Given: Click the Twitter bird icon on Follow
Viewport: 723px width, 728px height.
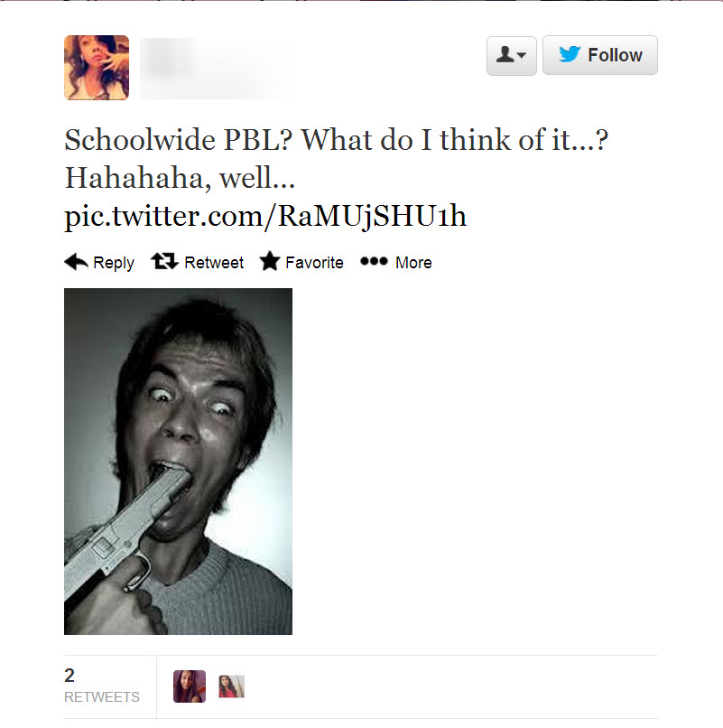Looking at the screenshot, I should pyautogui.click(x=570, y=54).
